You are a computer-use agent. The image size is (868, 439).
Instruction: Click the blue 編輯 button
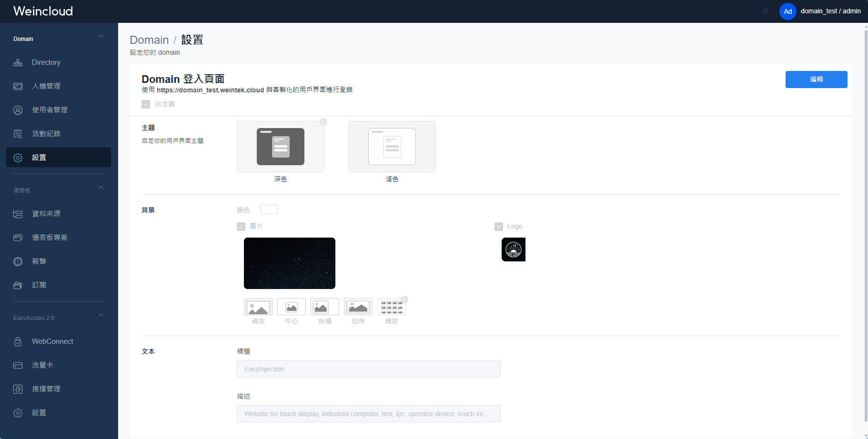816,80
